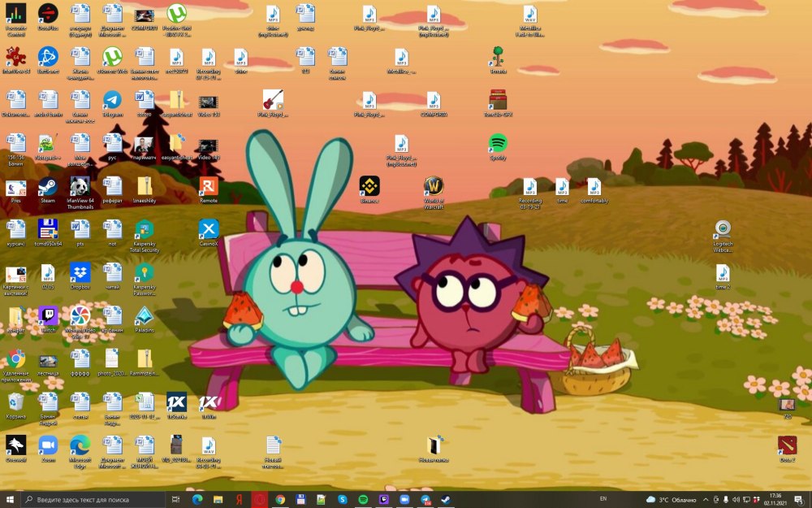Open the Корзина recycle bin
Screen dimensions: 812x508
point(15,406)
